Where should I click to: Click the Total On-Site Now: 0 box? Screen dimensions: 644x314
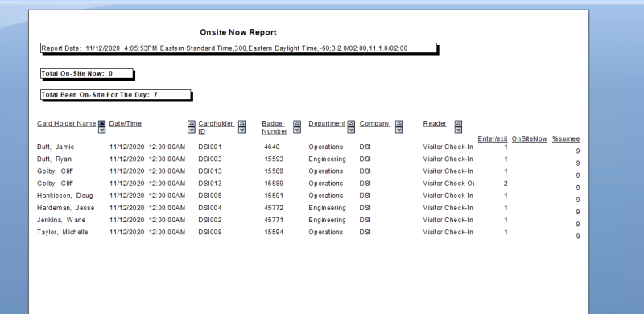(87, 74)
